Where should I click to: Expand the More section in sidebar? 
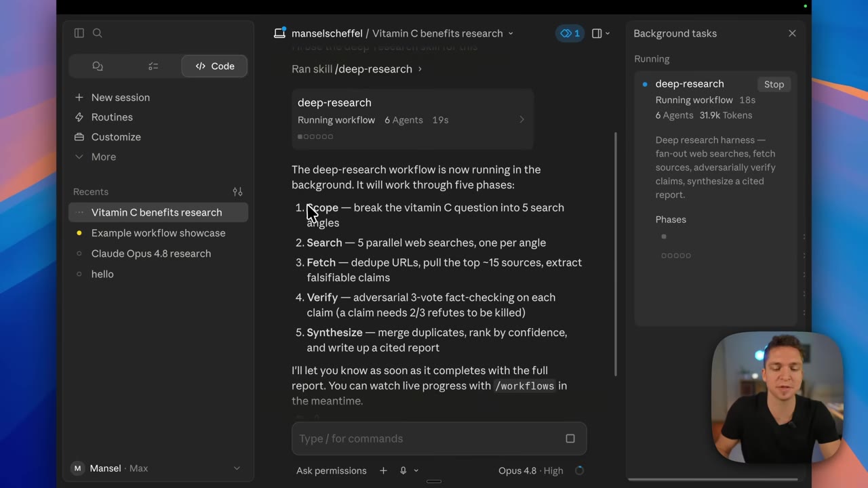[104, 157]
